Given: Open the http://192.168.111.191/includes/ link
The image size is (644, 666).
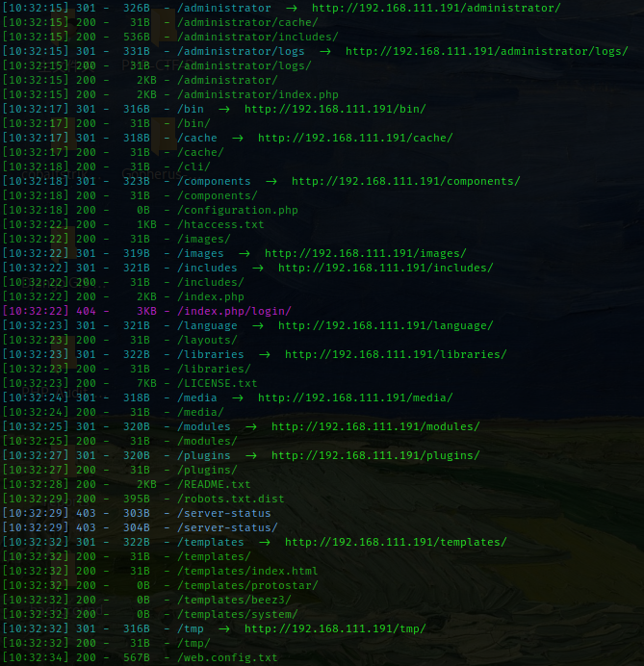Looking at the screenshot, I should (386, 268).
